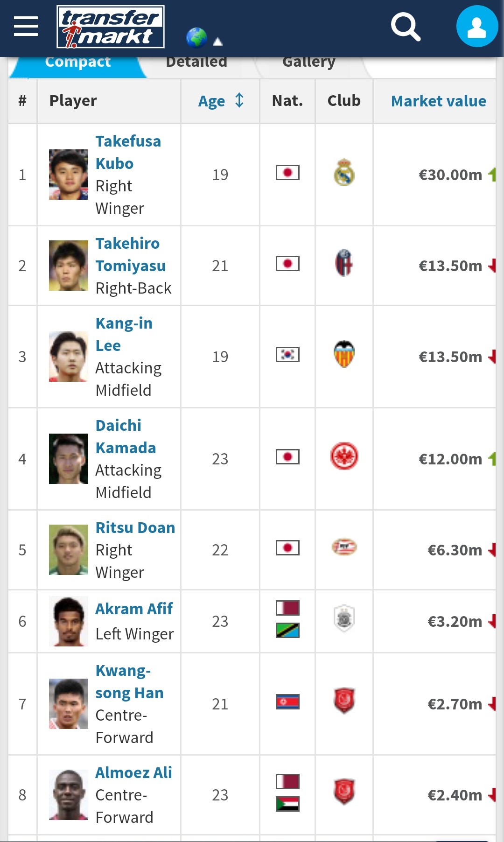Click the Bologna club crest
Viewport: 504px width, 842px height.
[x=344, y=263]
